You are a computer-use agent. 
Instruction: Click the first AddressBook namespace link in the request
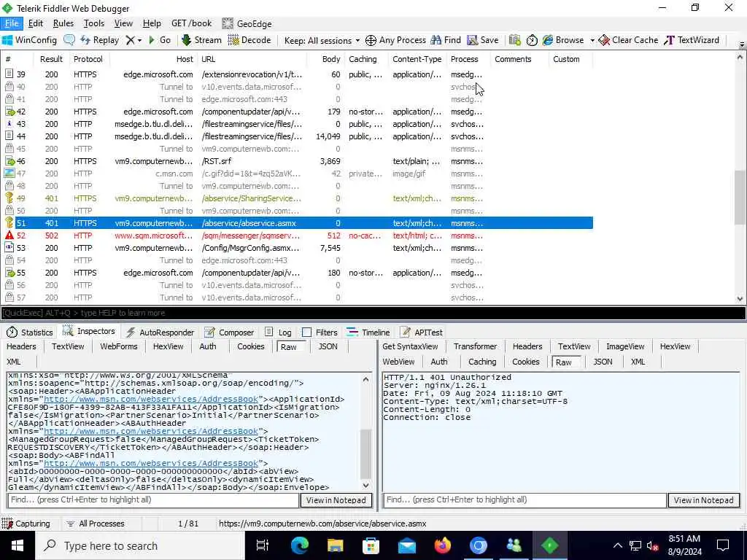(x=151, y=399)
